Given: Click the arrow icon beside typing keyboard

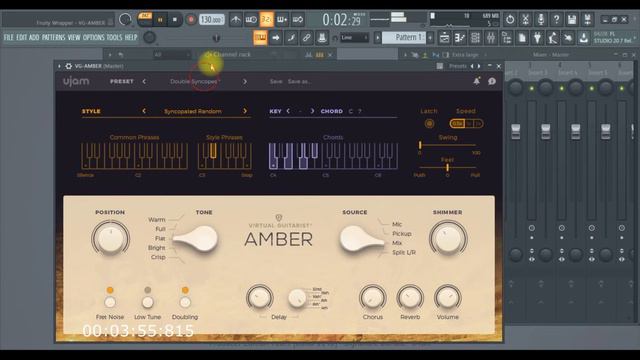Looking at the screenshot, I should (276, 38).
